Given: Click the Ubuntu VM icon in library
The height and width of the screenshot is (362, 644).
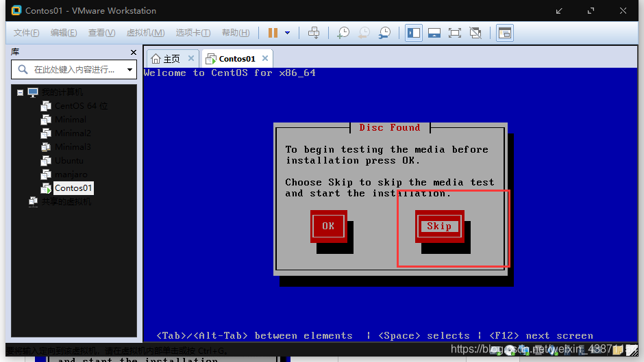Looking at the screenshot, I should tap(46, 161).
